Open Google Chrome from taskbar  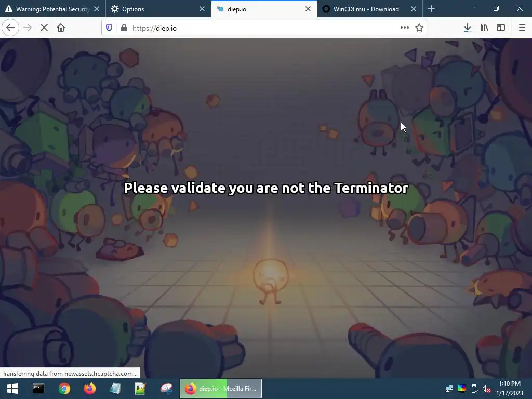(64, 389)
